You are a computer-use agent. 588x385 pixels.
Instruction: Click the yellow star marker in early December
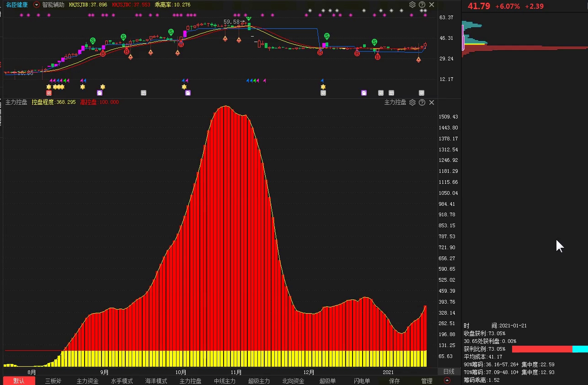[323, 86]
